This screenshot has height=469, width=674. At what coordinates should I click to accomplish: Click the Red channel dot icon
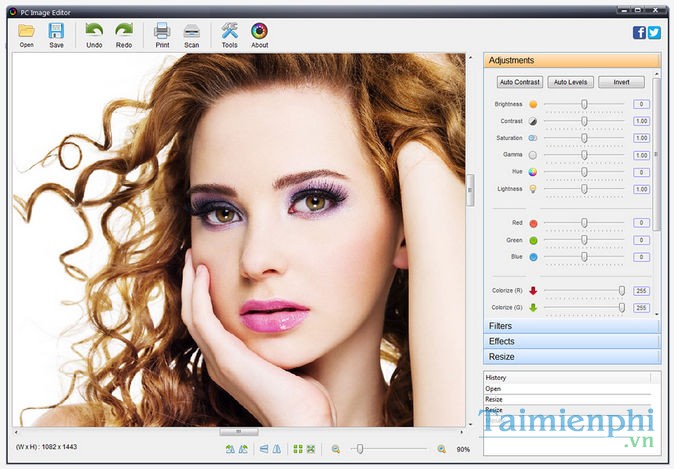(x=533, y=223)
